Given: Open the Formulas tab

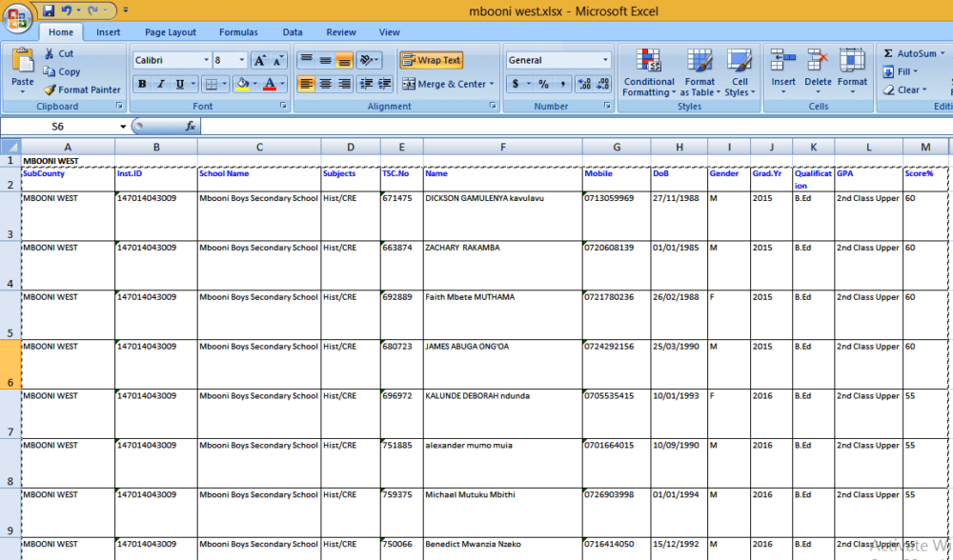Looking at the screenshot, I should [x=238, y=32].
